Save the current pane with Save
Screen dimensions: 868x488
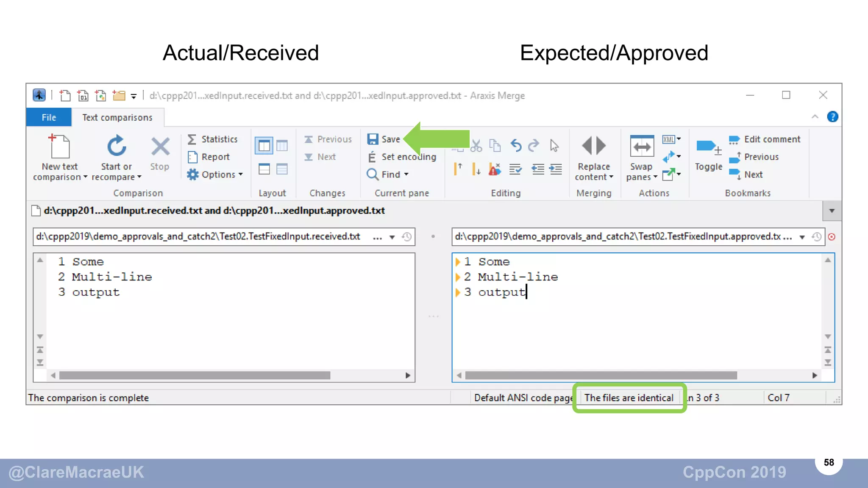click(x=384, y=139)
